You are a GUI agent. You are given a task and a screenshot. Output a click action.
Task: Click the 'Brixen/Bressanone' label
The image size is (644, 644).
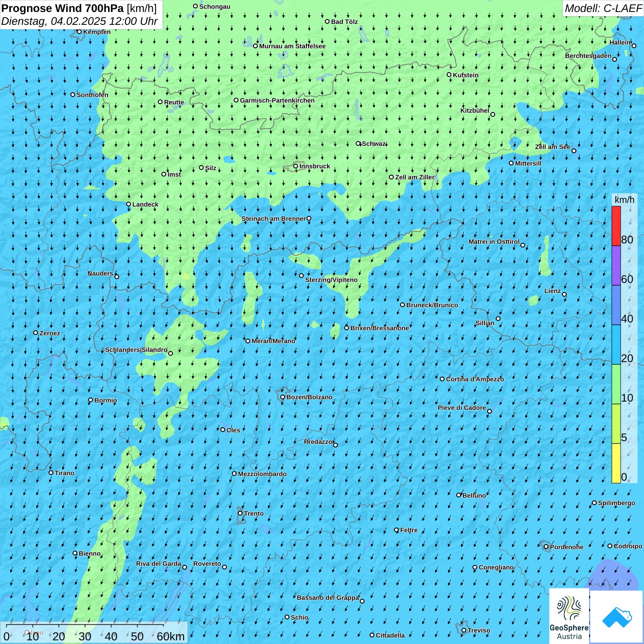tap(379, 328)
